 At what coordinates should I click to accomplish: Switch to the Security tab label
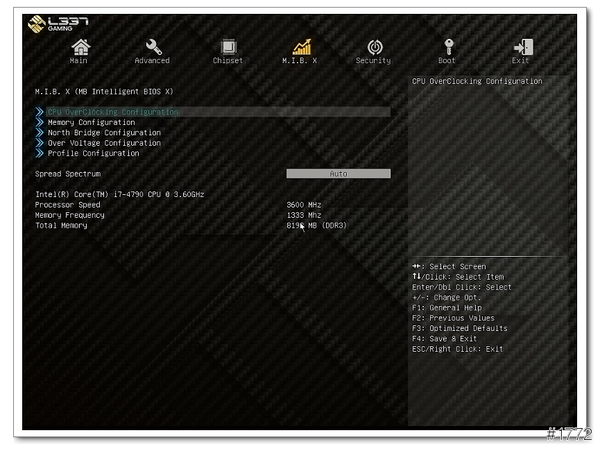373,60
